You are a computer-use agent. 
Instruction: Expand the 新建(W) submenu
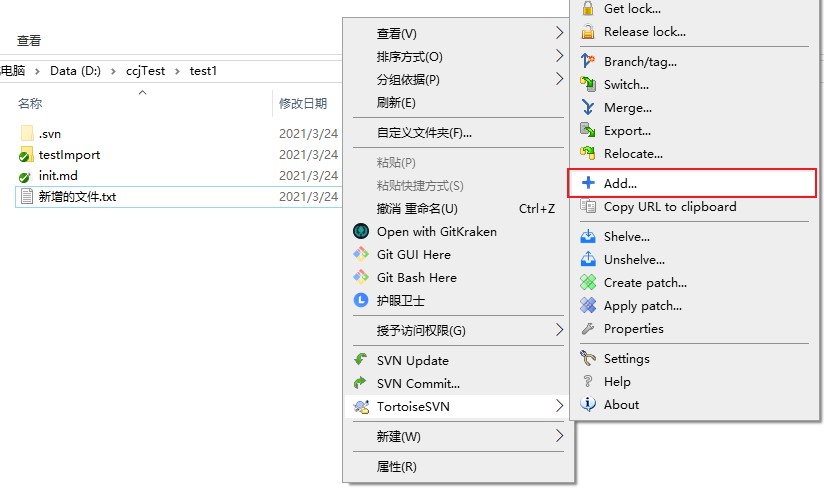click(x=560, y=437)
